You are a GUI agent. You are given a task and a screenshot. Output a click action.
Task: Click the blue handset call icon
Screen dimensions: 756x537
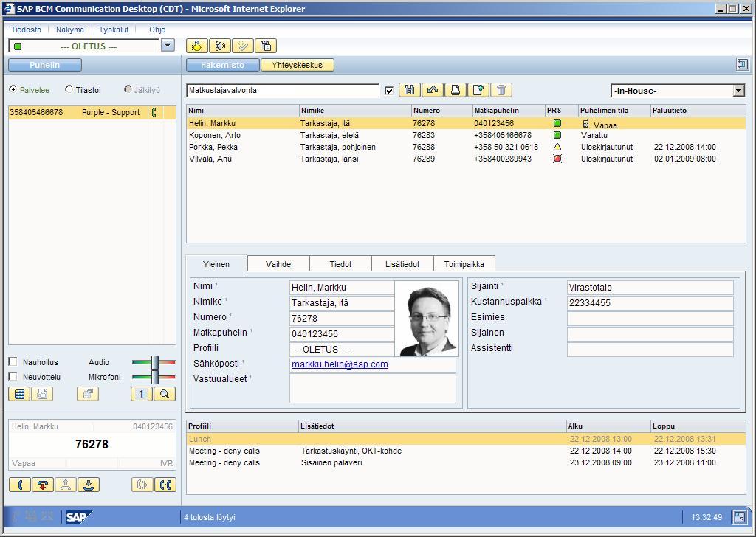pyautogui.click(x=20, y=485)
